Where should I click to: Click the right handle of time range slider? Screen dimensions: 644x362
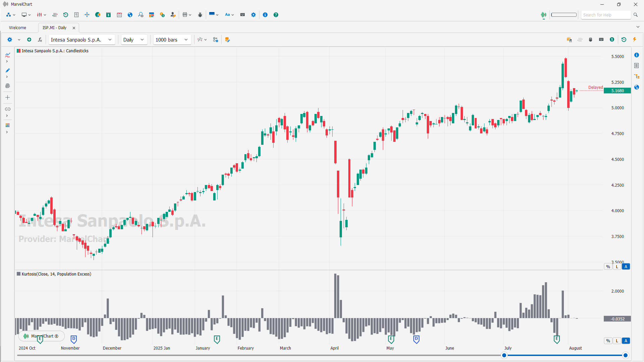626,355
